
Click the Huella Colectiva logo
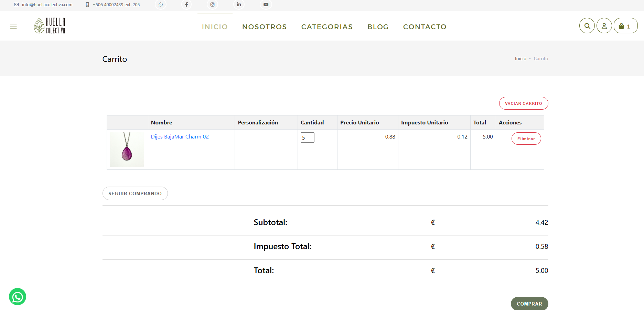pyautogui.click(x=50, y=26)
